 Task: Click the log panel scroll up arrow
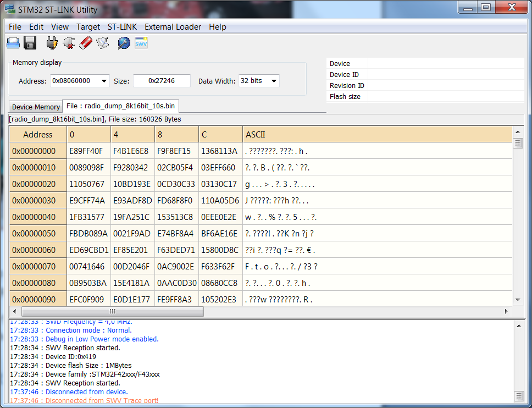[x=519, y=326]
